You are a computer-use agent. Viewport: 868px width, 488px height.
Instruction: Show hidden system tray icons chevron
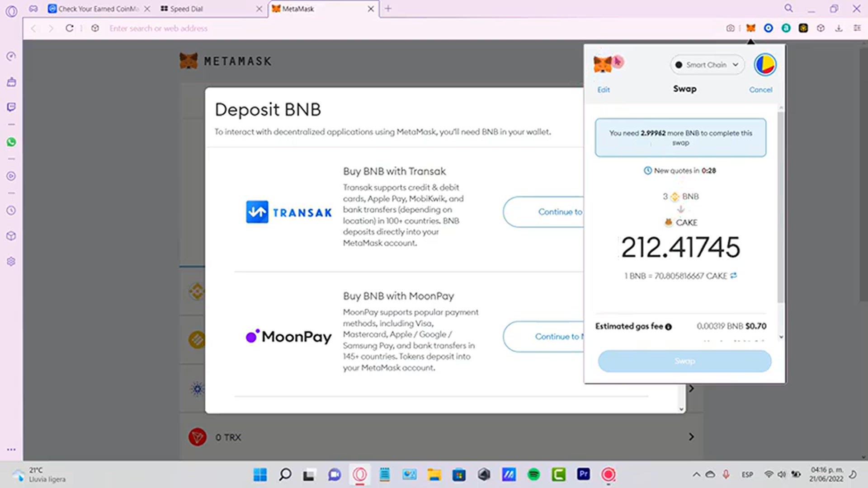click(x=696, y=474)
